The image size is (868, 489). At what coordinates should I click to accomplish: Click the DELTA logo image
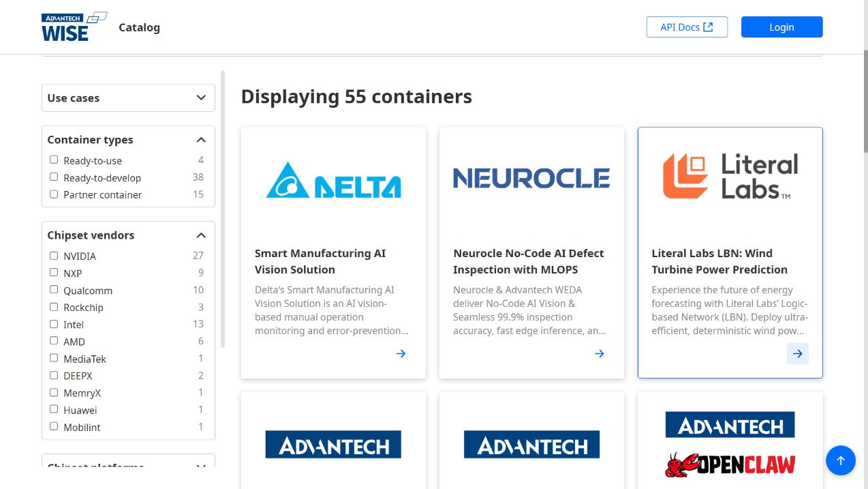point(333,180)
